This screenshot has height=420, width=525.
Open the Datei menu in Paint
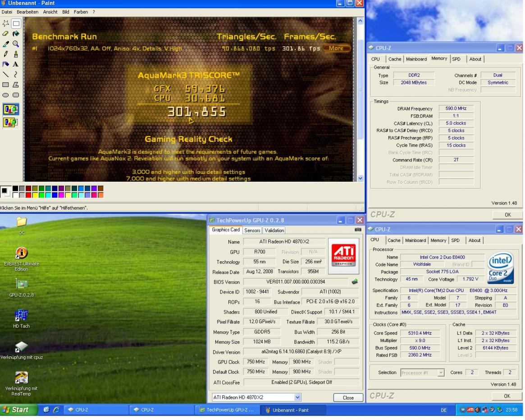(7, 12)
